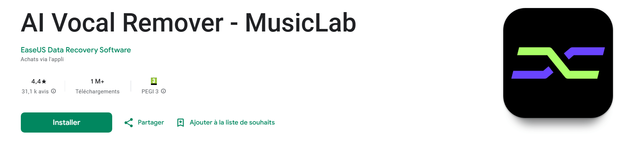Viewport: 644px width, 141px height.
Task: Click the star icon beside 4,4
Action: pyautogui.click(x=44, y=81)
